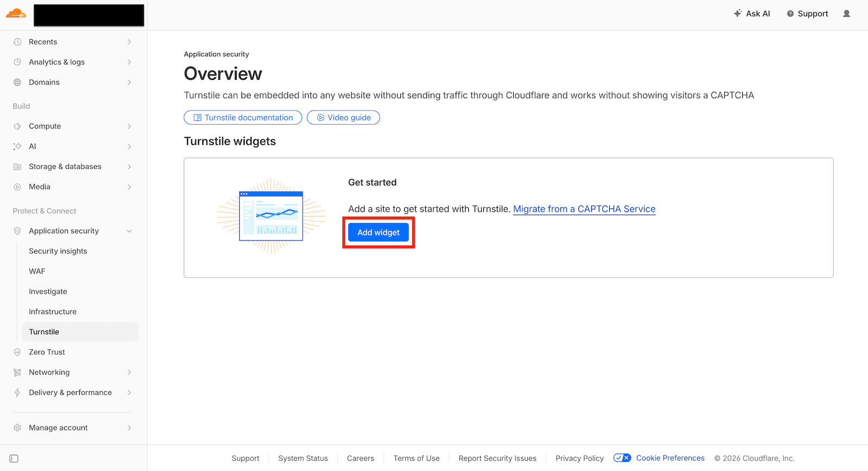
Task: Collapse sidebar using the panel icon
Action: coord(14,459)
